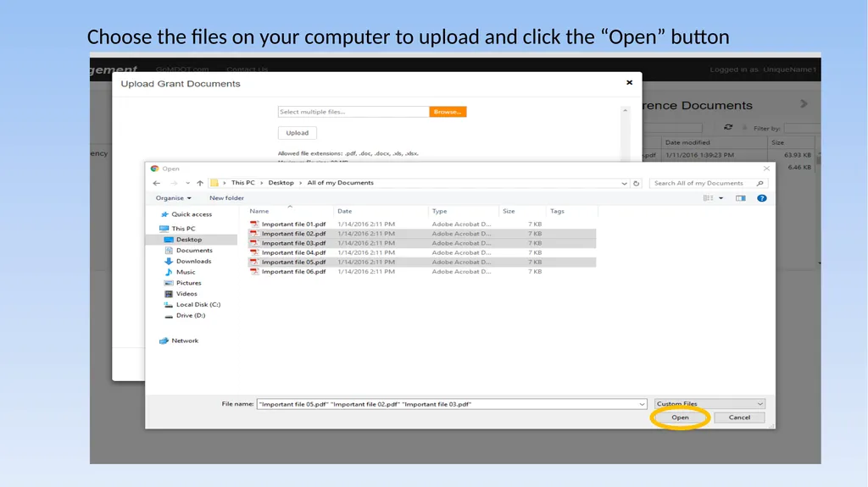Expand arrow next to Reference Documents

(804, 104)
